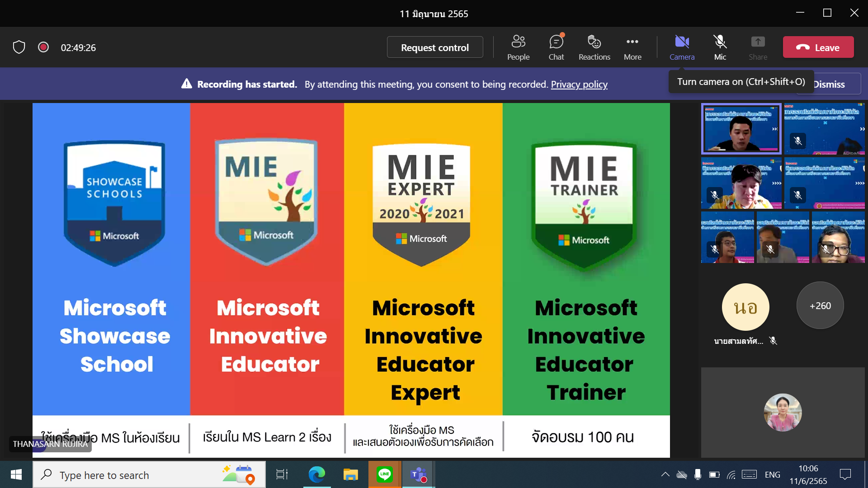Select video of man in yellow shirt
The image size is (868, 488).
pyautogui.click(x=741, y=183)
